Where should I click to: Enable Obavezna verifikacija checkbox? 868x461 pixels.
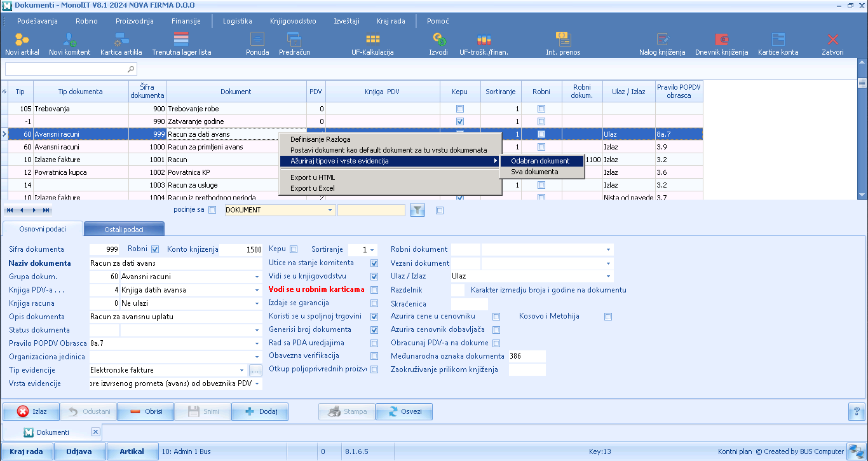pos(374,356)
